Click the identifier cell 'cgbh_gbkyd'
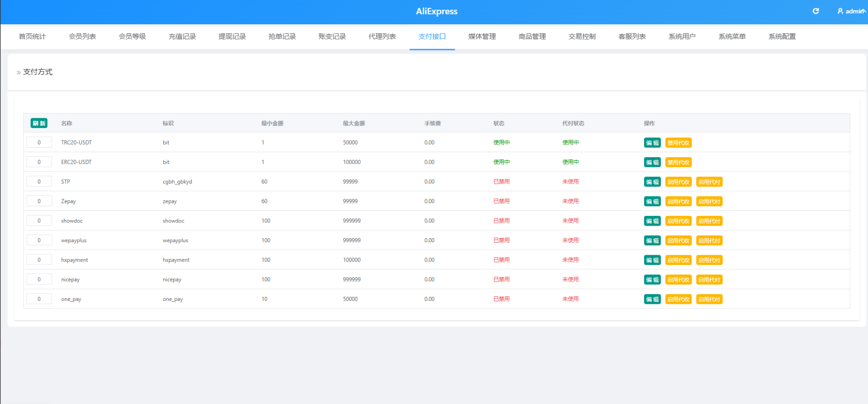The image size is (868, 404). (177, 182)
